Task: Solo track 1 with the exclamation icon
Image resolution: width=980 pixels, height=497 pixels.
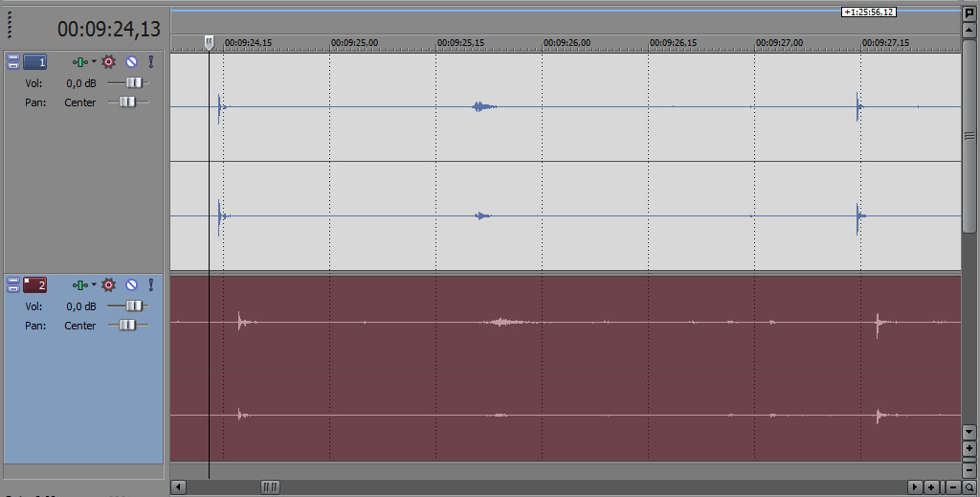Action: pos(150,61)
